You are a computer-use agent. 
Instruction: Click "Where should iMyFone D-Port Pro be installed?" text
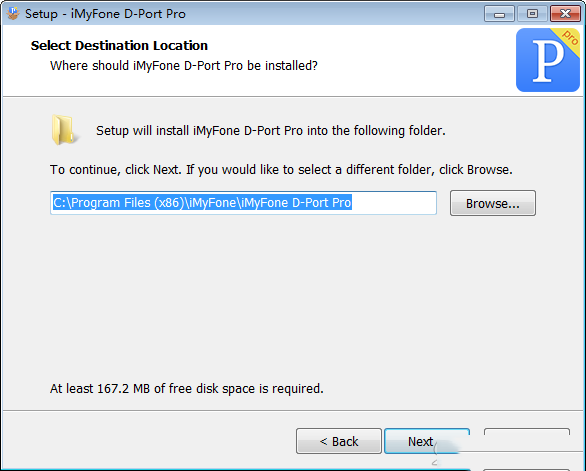pos(184,66)
